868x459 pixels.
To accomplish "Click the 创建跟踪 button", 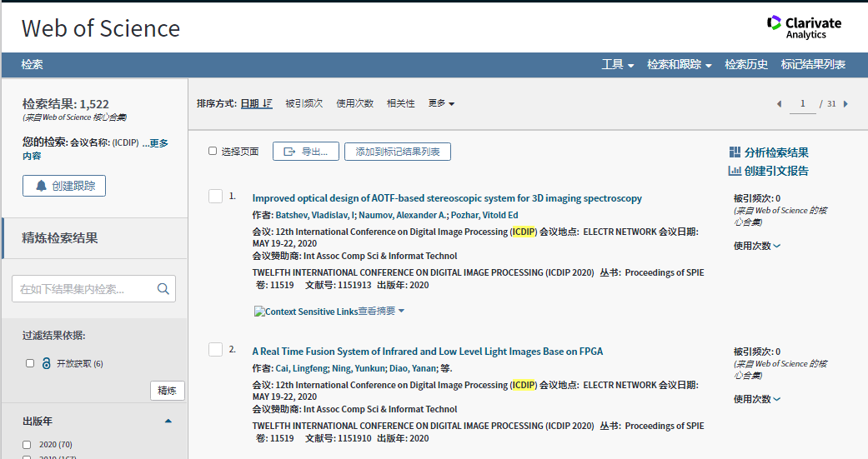I will (x=64, y=186).
